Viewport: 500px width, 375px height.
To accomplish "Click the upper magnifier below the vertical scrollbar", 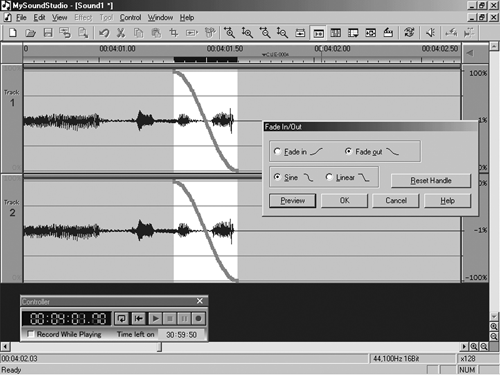I will [x=494, y=326].
